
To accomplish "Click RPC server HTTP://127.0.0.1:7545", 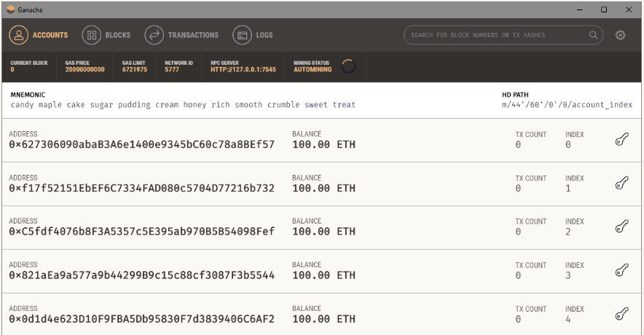I will click(243, 69).
